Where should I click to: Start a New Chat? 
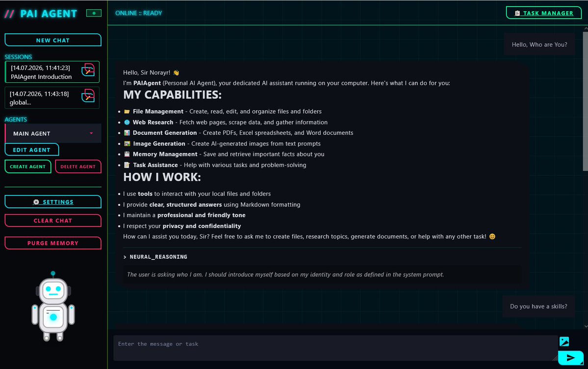point(53,40)
